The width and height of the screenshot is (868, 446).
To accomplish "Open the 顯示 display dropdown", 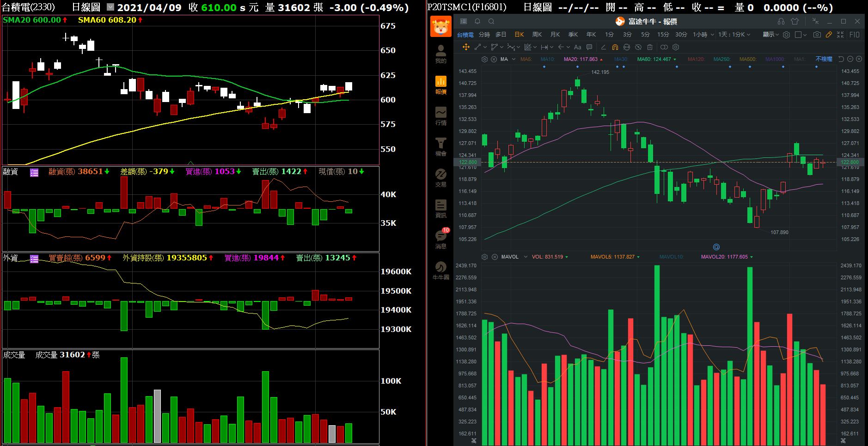I will [x=770, y=35].
